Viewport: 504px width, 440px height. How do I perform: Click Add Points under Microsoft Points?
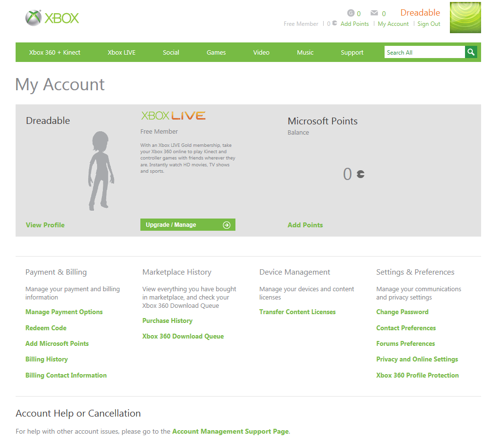[x=305, y=225]
